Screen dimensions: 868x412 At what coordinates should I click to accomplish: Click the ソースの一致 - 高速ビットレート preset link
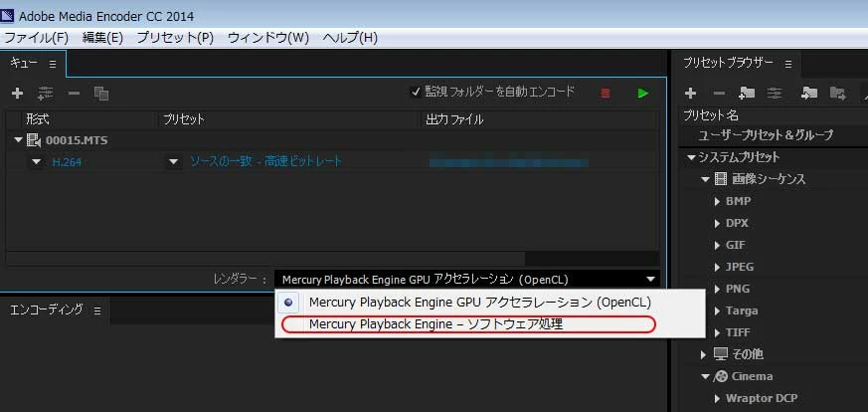[x=265, y=161]
